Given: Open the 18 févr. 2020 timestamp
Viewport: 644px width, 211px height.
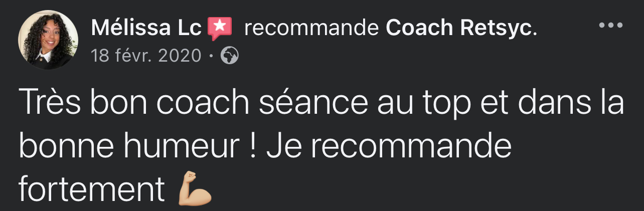Looking at the screenshot, I should (146, 56).
